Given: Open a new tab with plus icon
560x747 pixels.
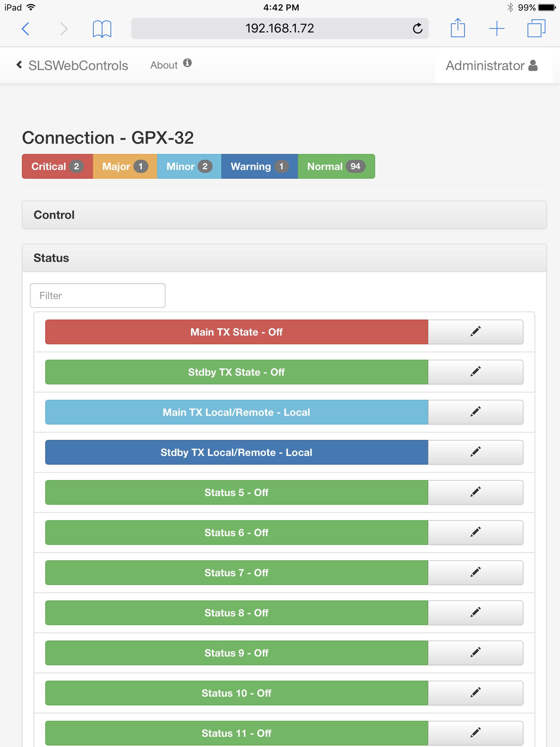Looking at the screenshot, I should [497, 28].
